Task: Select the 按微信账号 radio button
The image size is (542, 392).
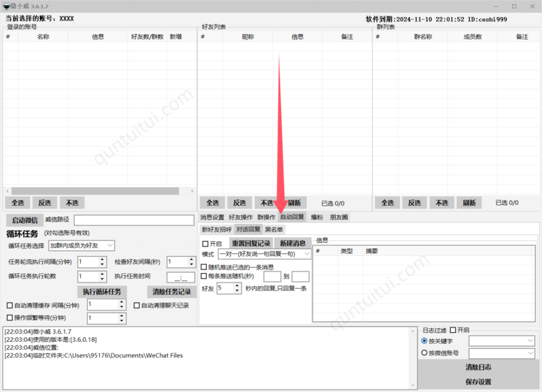Action: [423, 352]
